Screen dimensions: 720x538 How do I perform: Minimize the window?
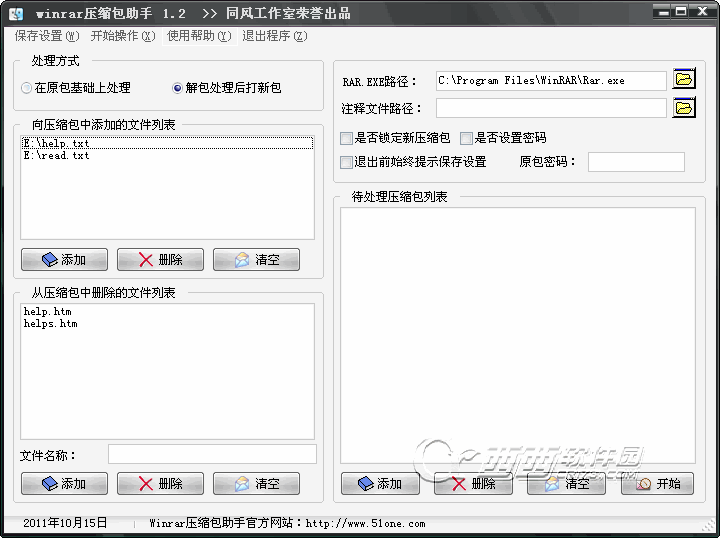[664, 11]
